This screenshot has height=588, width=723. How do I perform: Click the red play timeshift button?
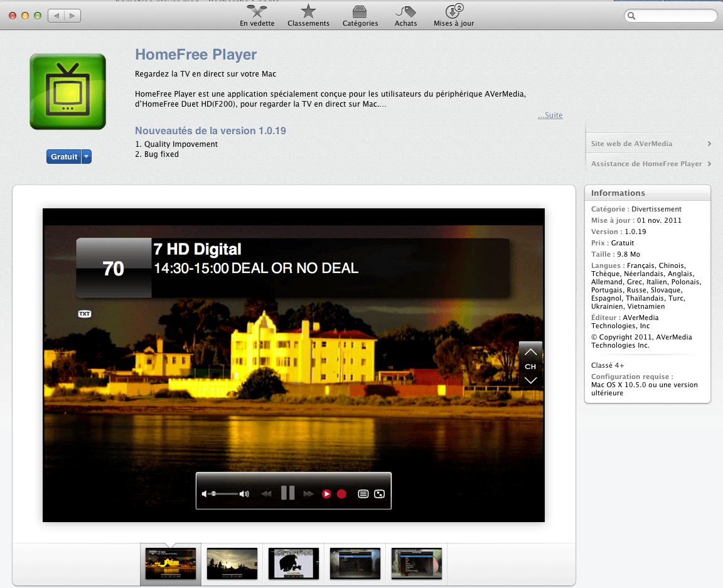point(326,494)
